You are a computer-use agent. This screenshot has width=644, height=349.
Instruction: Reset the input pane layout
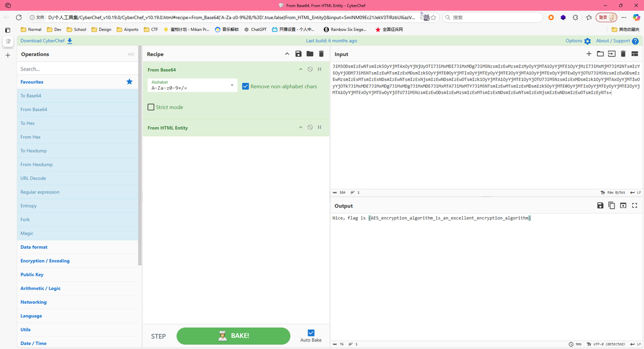(634, 54)
